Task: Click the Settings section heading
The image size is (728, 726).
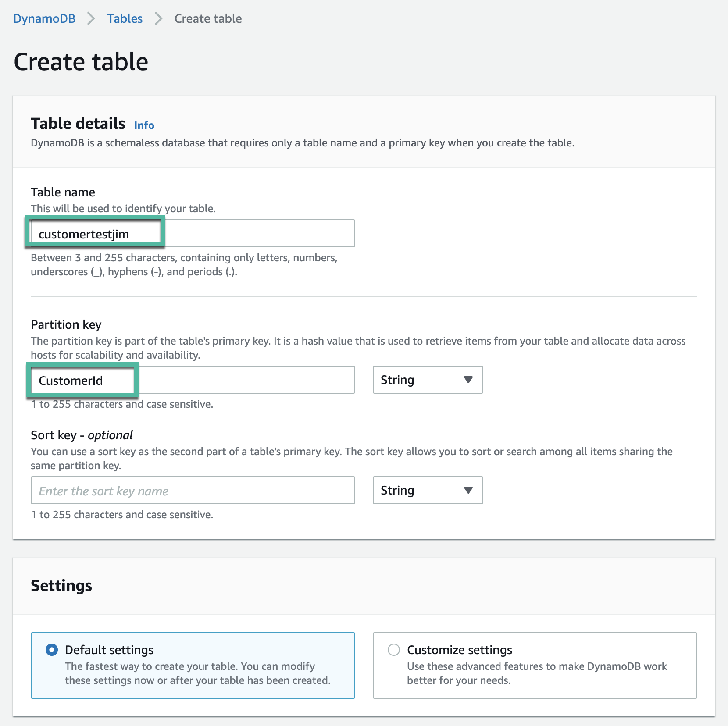Action: pos(61,586)
